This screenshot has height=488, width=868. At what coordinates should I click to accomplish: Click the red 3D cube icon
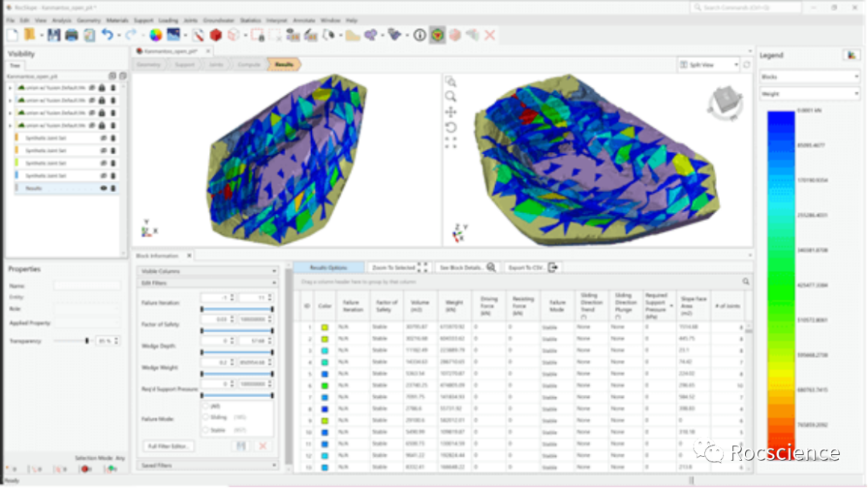click(215, 35)
